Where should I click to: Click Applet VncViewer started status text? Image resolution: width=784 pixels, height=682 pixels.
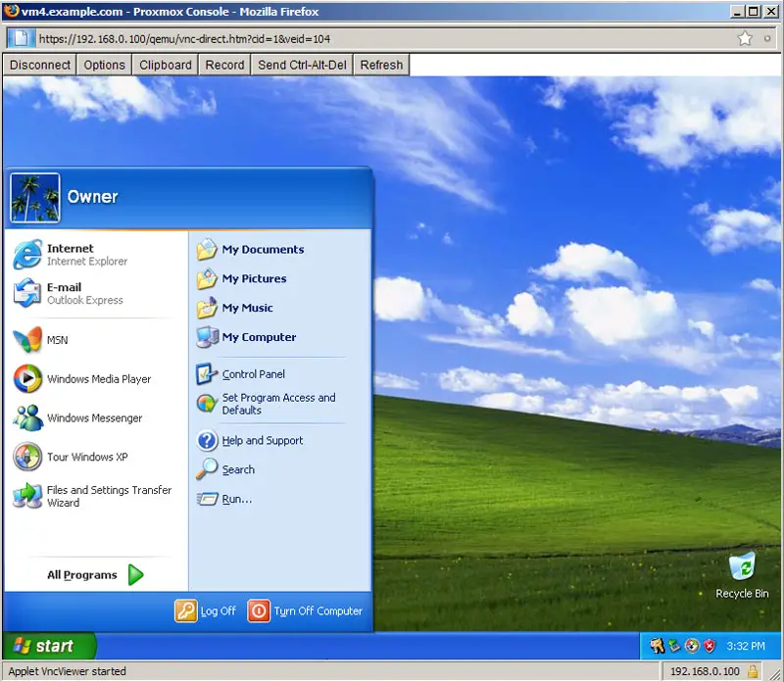point(67,671)
